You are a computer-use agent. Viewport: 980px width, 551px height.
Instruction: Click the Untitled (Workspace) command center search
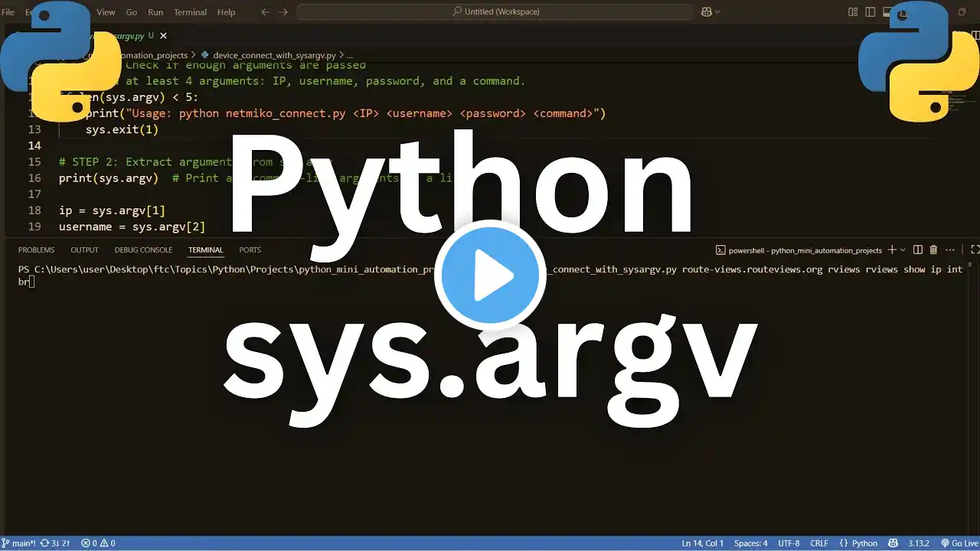(x=495, y=11)
